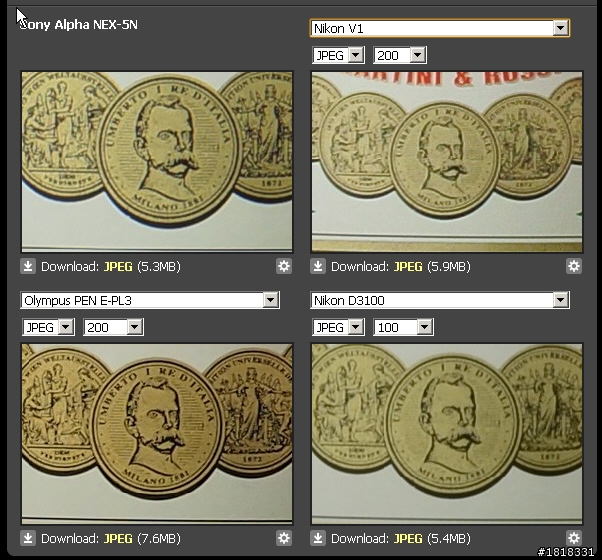Click download icon under Nikon D3100 image
602x560 pixels.
[318, 538]
